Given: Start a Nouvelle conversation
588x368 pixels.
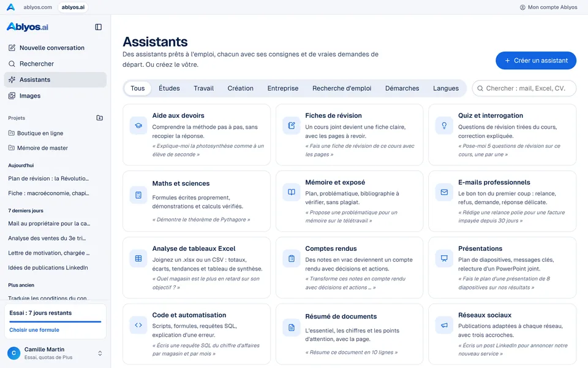Looking at the screenshot, I should click(x=56, y=48).
